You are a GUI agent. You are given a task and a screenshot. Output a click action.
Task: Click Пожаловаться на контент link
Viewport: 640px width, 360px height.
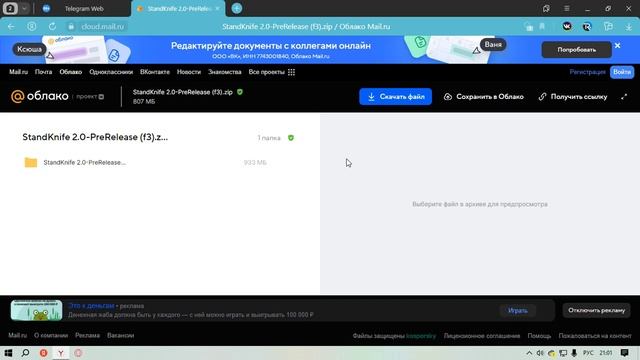(595, 336)
